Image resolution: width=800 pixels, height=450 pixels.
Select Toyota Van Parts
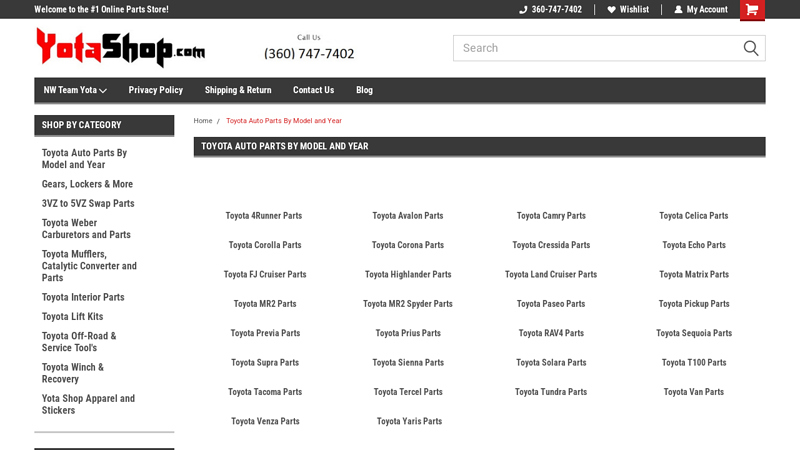[x=694, y=392]
